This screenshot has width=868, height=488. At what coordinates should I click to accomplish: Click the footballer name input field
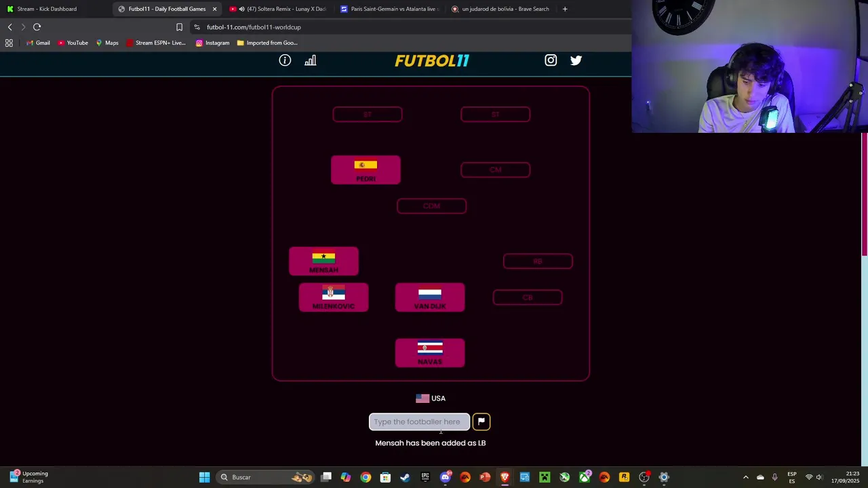[x=419, y=422]
